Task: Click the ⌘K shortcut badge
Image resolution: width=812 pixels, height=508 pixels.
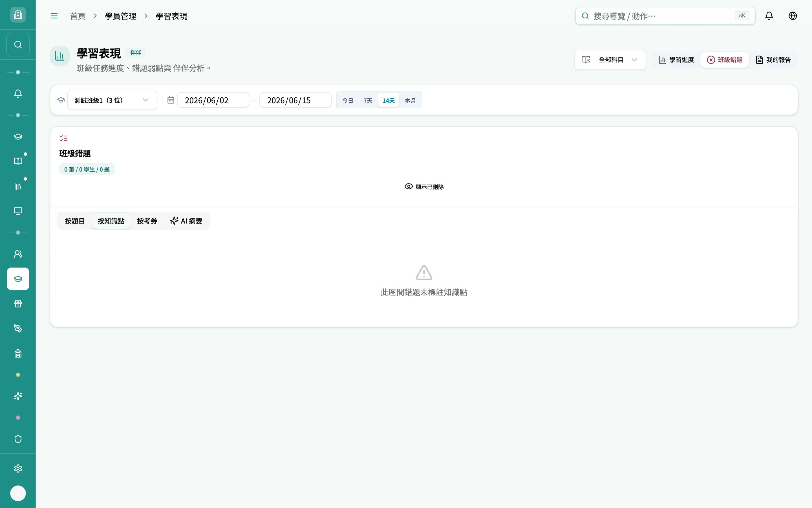Action: click(x=742, y=16)
